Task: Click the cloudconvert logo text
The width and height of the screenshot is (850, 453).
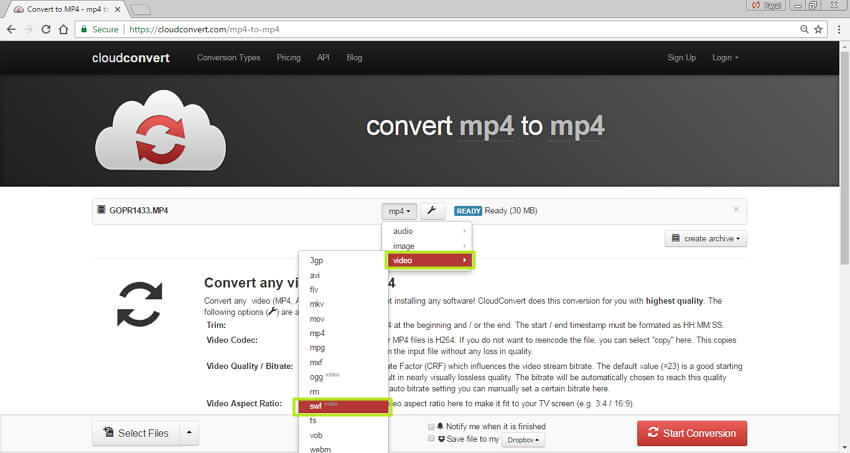Action: click(x=131, y=58)
